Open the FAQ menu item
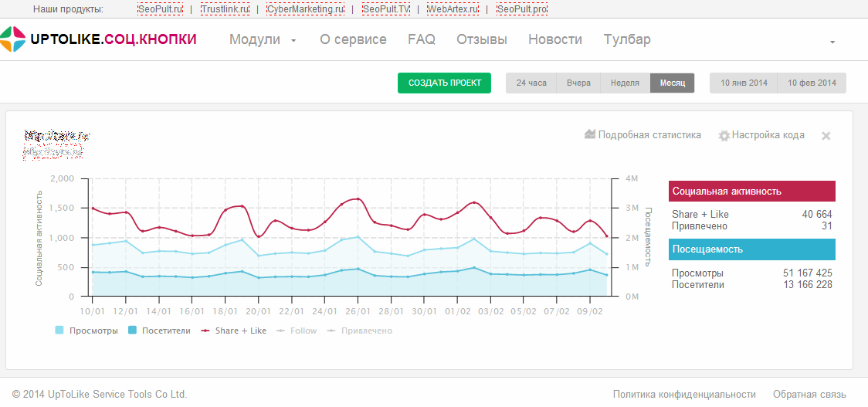868x407 pixels. pos(422,39)
